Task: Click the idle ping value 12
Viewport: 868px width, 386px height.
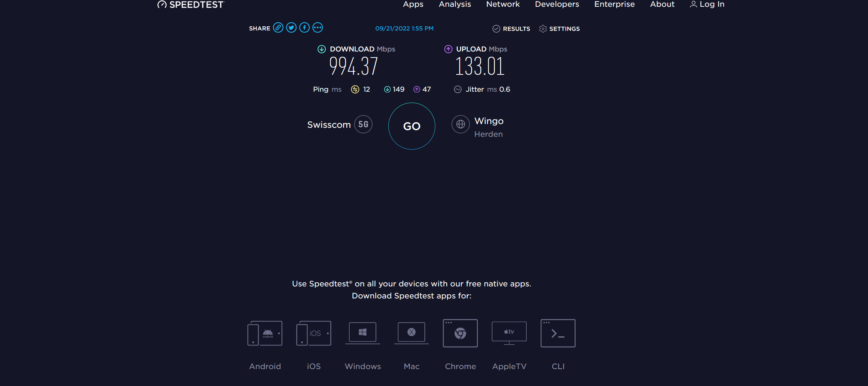Action: (367, 89)
